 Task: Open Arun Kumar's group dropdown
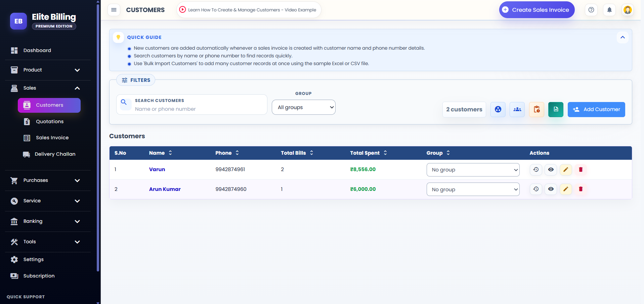(x=473, y=189)
